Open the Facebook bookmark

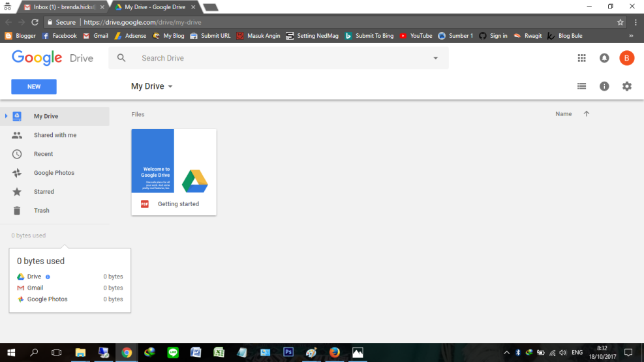[x=59, y=36]
